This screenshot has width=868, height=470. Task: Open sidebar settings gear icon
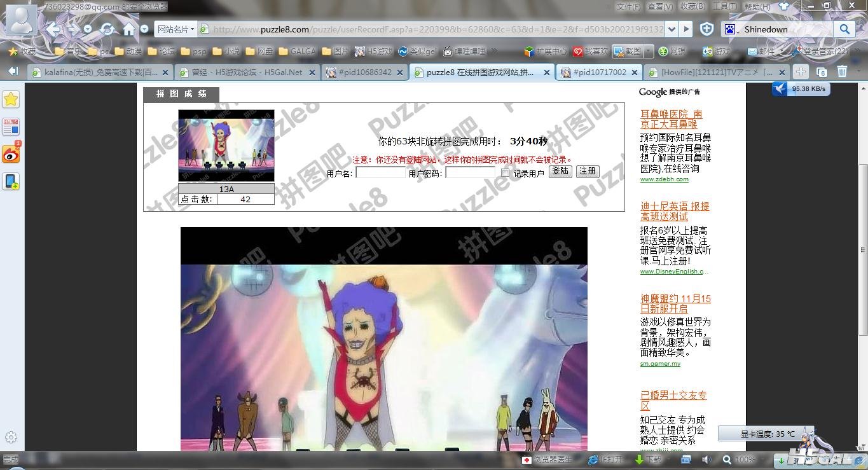click(11, 437)
